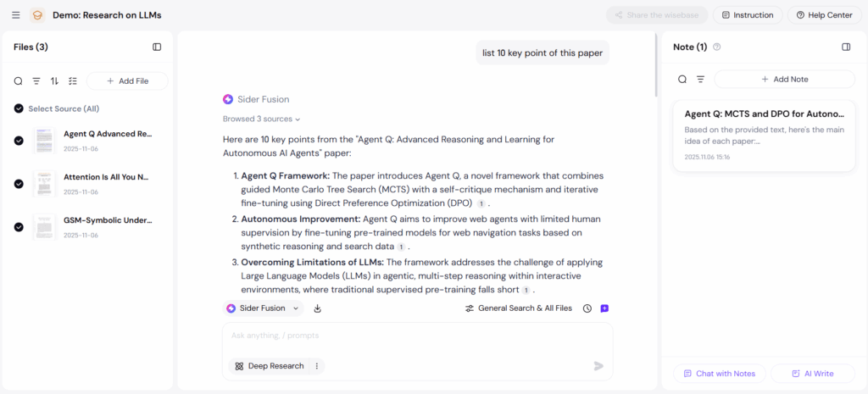Open General Search & All Files settings
The height and width of the screenshot is (394, 868).
(519, 308)
